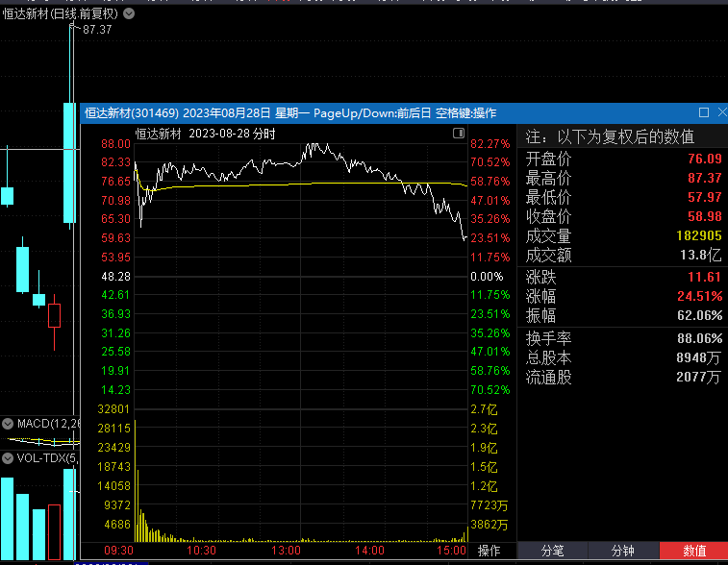
Task: Click the 87.37 high price label
Action: click(x=97, y=30)
